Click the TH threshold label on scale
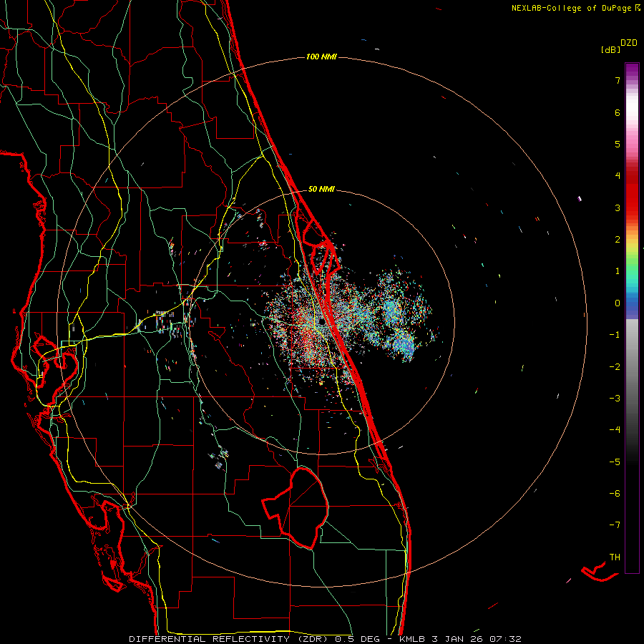This screenshot has height=644, width=644. 615,557
